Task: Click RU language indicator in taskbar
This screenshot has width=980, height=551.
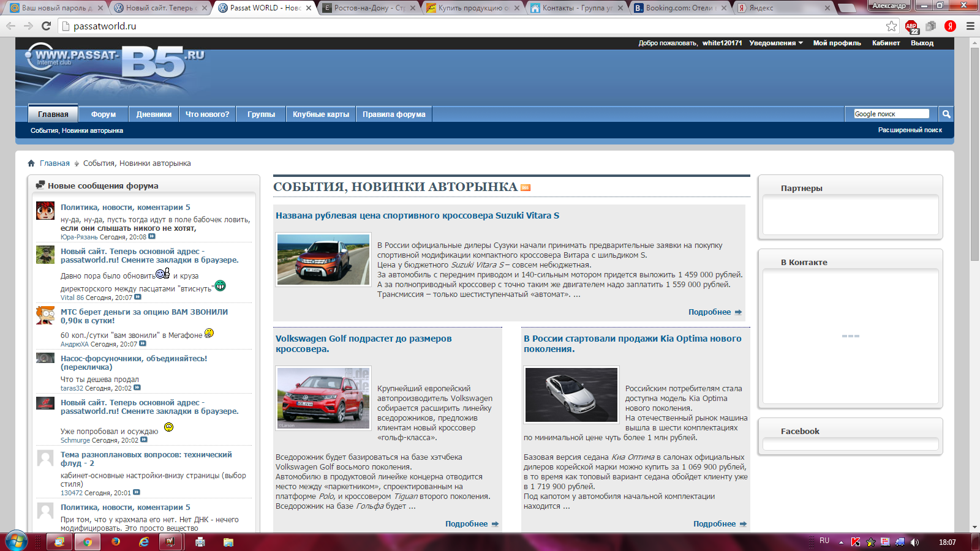Action: (824, 541)
